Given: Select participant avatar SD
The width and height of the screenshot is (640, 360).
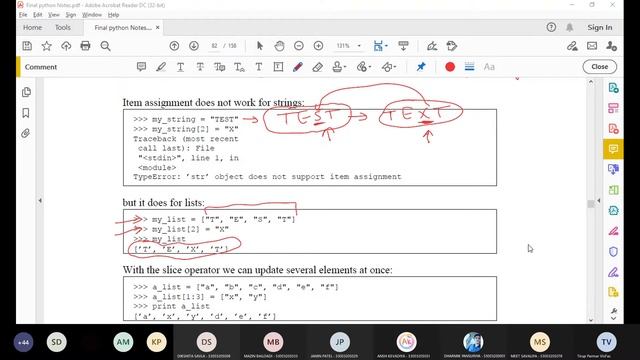Looking at the screenshot, I should pos(56,342).
